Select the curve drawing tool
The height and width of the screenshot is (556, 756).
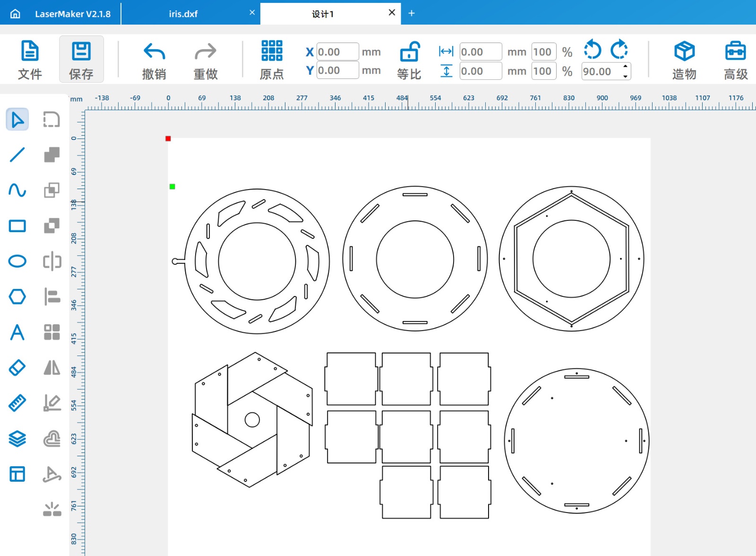click(x=17, y=190)
